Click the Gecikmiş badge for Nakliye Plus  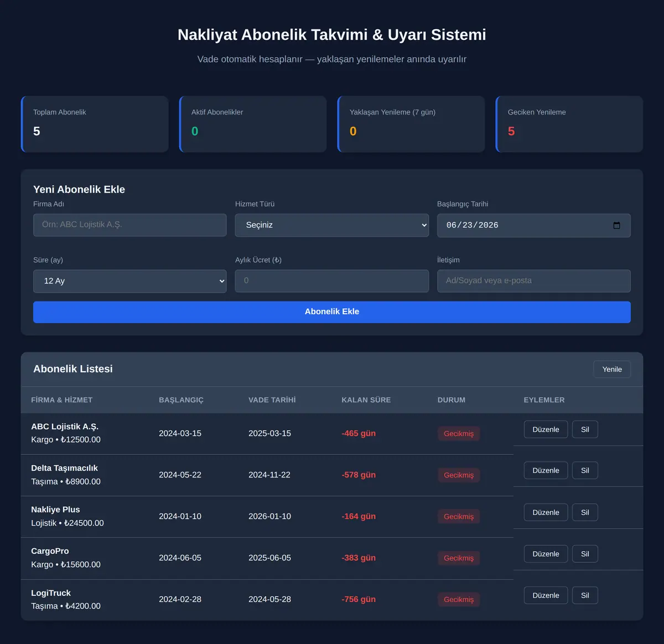pos(459,517)
